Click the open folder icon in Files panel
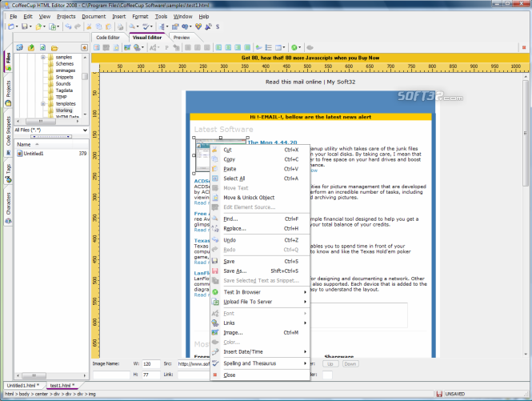The width and height of the screenshot is (532, 401). 54,48
